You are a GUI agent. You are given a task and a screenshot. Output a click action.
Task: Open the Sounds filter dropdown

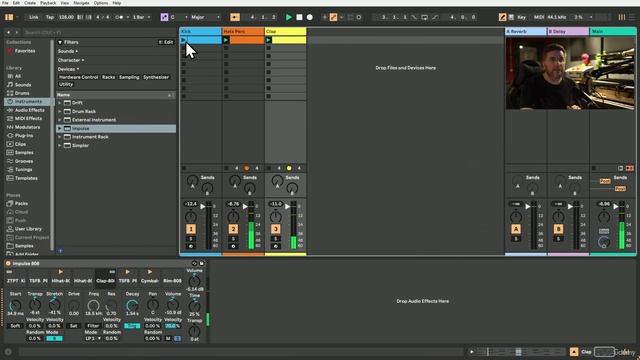(68, 51)
